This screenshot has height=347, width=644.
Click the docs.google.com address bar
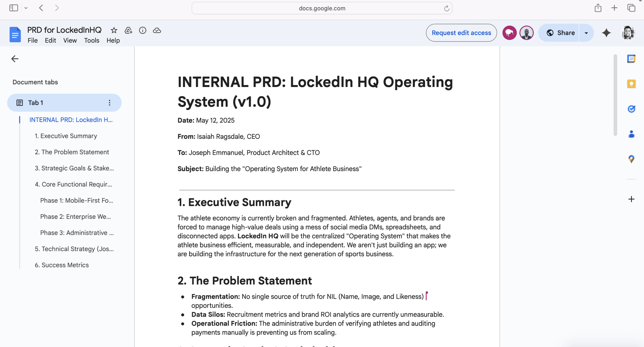(x=322, y=8)
